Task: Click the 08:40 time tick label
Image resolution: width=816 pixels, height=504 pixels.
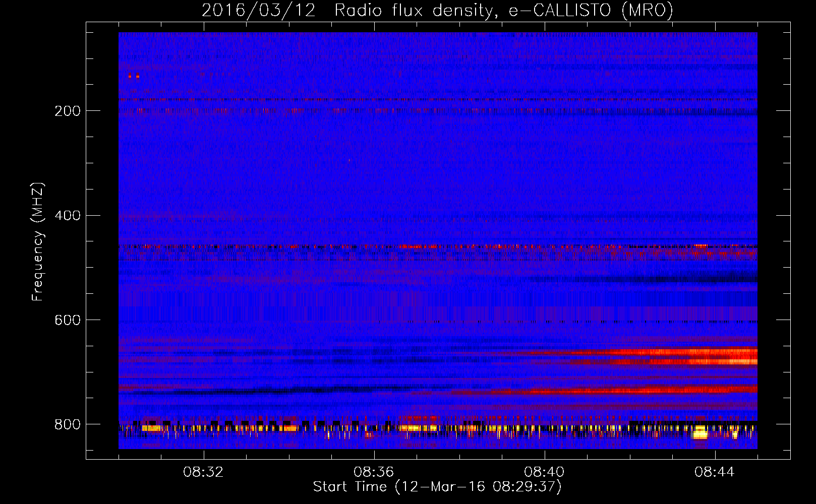Action: tap(544, 472)
